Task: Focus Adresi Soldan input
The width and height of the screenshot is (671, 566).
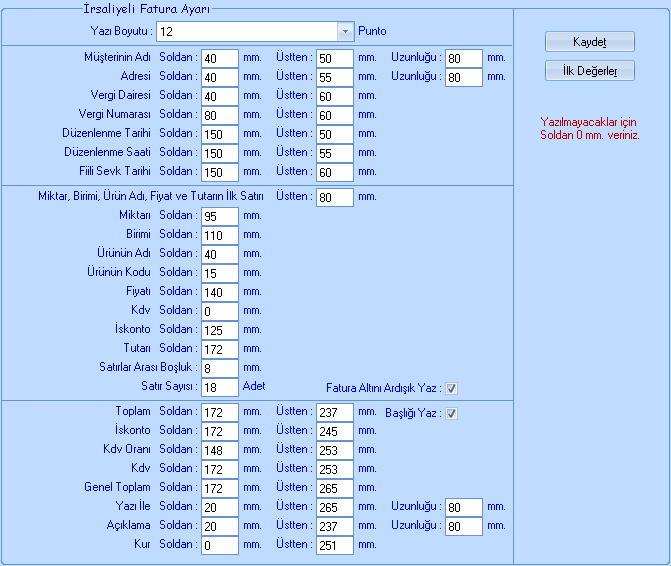Action: coord(220,77)
